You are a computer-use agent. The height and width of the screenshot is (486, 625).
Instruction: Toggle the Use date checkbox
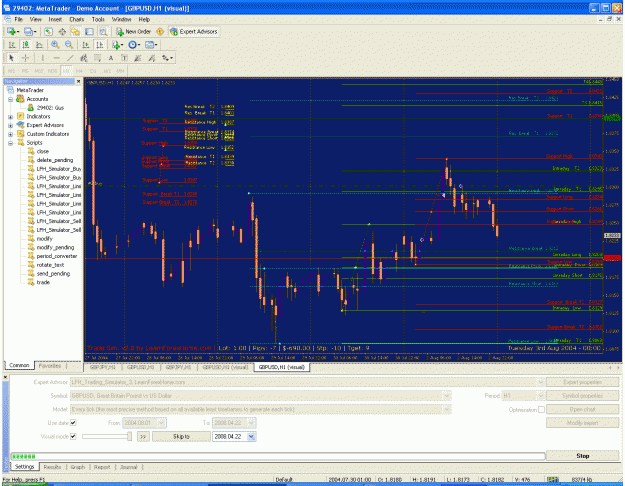coord(73,423)
